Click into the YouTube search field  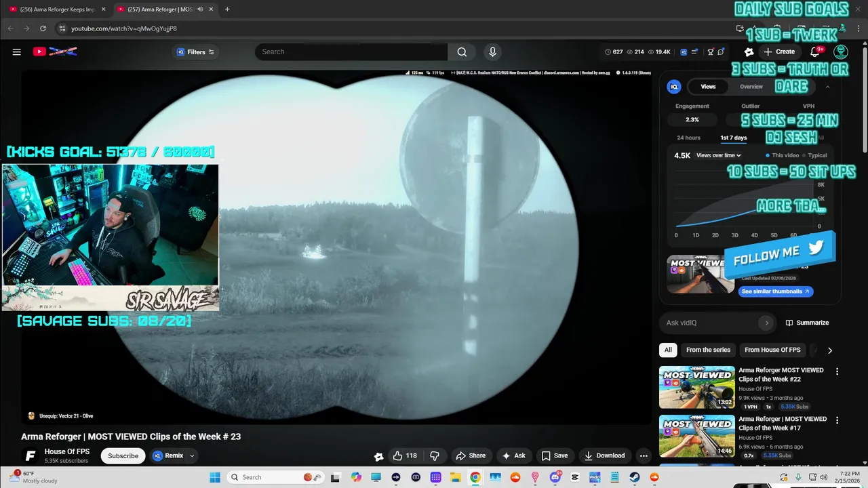click(x=351, y=52)
